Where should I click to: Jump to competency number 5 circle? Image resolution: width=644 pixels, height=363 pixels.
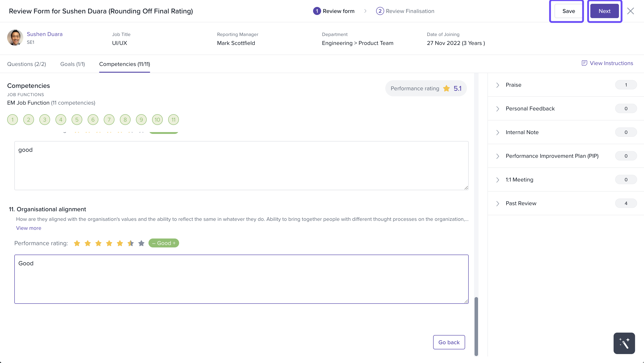point(77,120)
